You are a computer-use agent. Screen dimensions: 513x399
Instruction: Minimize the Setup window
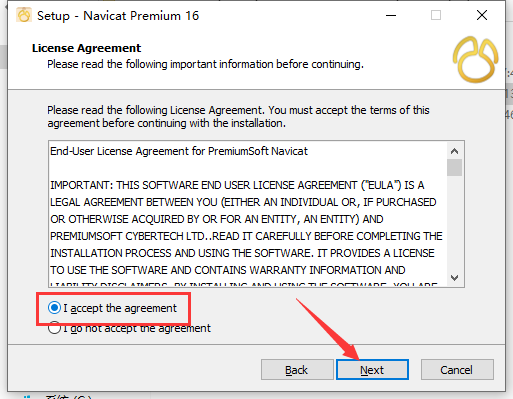391,15
